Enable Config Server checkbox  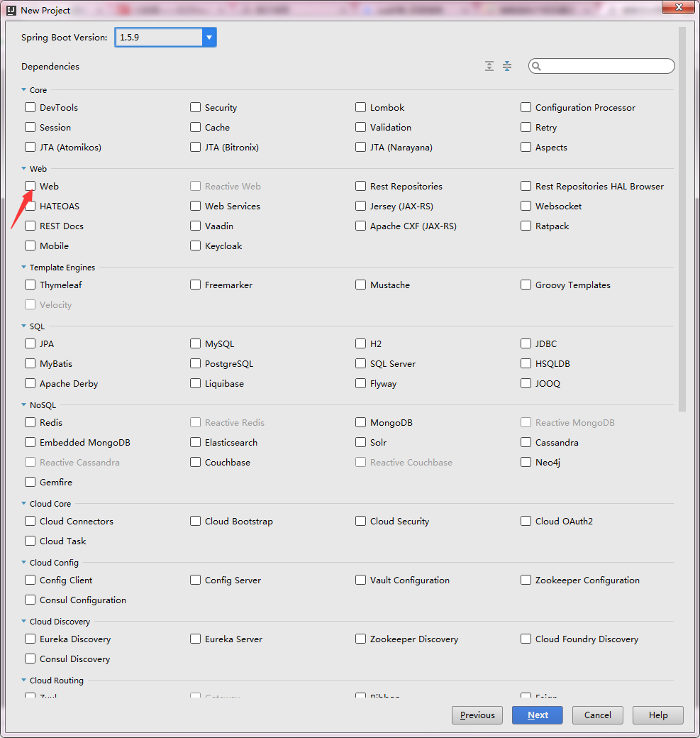[x=195, y=580]
